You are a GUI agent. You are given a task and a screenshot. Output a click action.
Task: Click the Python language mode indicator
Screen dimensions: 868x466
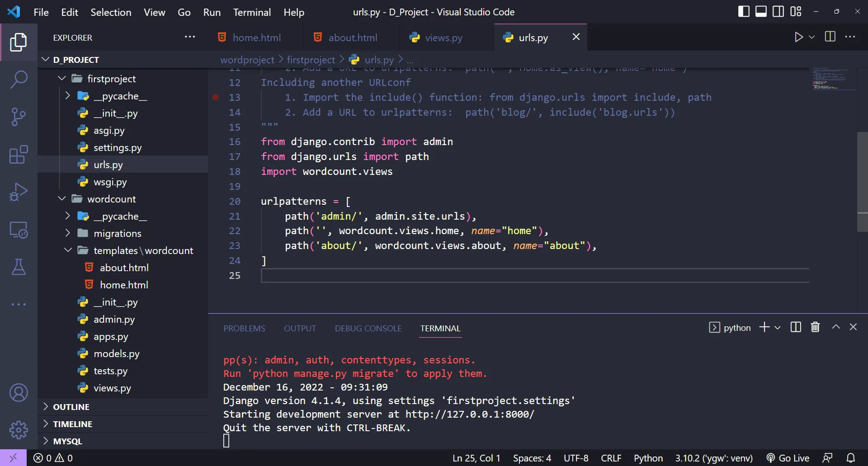648,458
